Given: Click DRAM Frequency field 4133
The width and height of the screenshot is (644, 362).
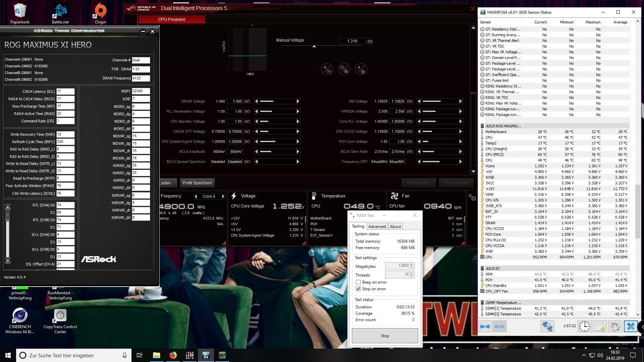Looking at the screenshot, I should (x=141, y=78).
